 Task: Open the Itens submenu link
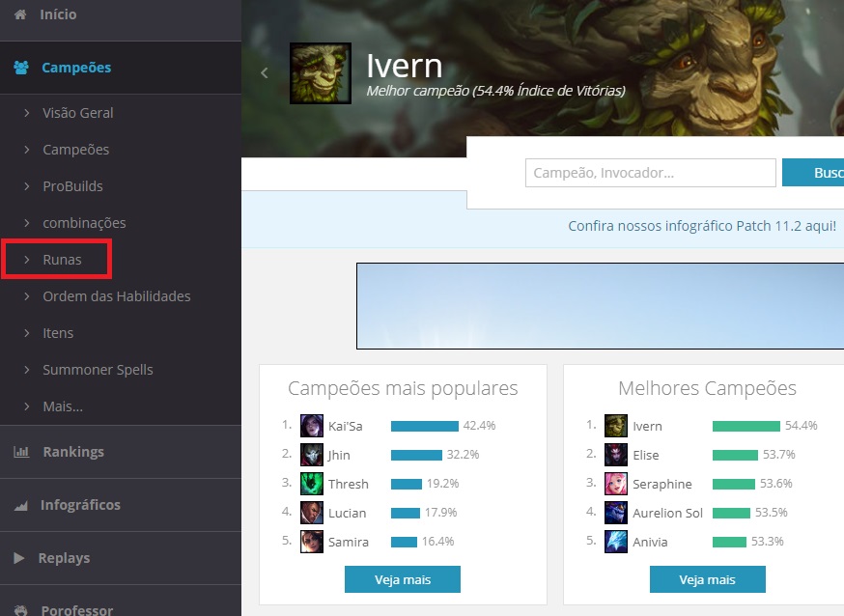pos(58,333)
